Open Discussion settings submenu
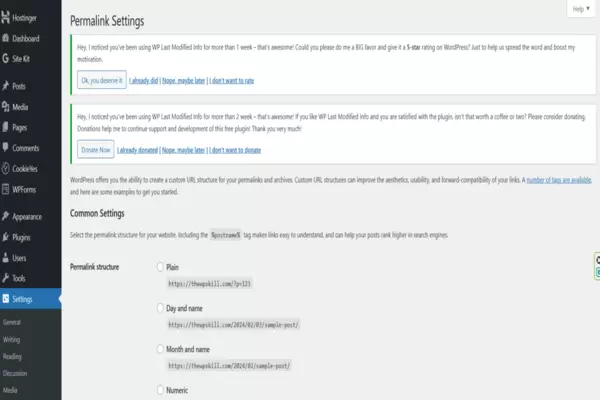The height and width of the screenshot is (400, 600). (x=15, y=373)
